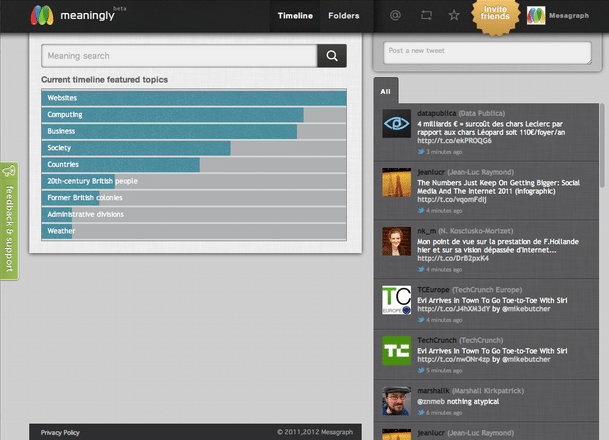Click the Invite friends badge
This screenshot has height=440, width=609.
(x=495, y=16)
